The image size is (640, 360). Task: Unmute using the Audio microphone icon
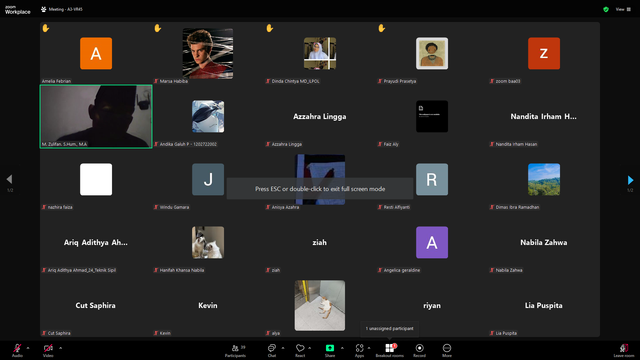[17, 349]
